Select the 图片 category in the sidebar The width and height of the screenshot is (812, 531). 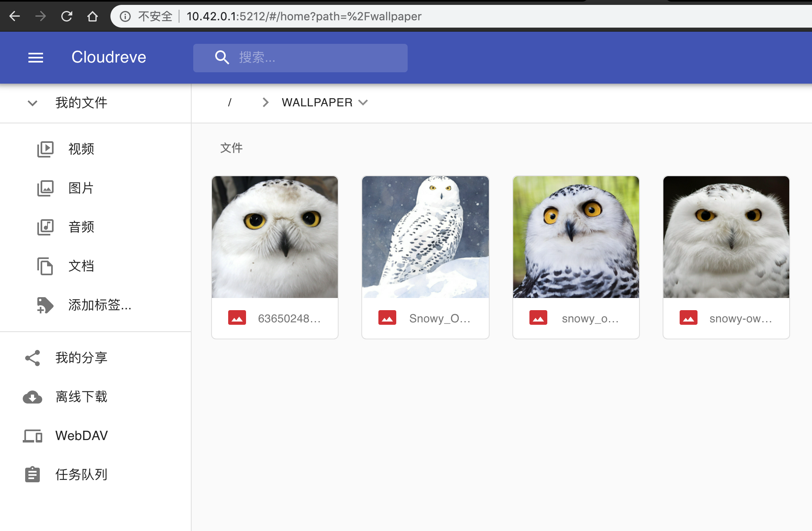[x=81, y=188]
